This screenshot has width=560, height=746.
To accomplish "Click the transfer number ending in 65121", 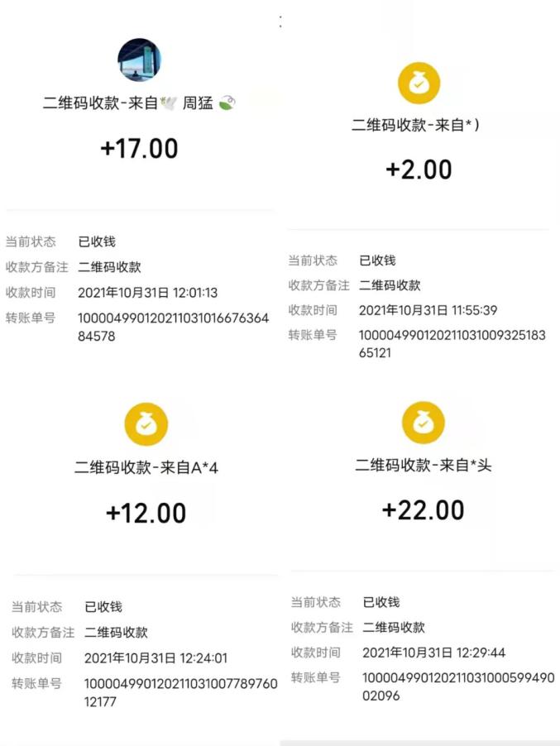I will click(452, 344).
